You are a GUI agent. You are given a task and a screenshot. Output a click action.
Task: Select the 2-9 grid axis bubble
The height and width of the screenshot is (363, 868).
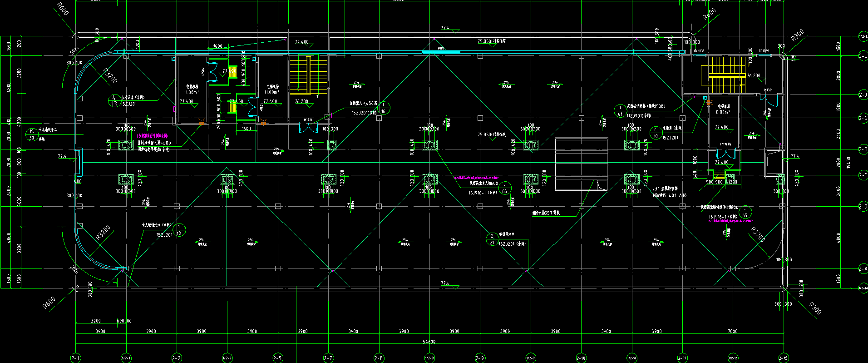tap(480, 358)
